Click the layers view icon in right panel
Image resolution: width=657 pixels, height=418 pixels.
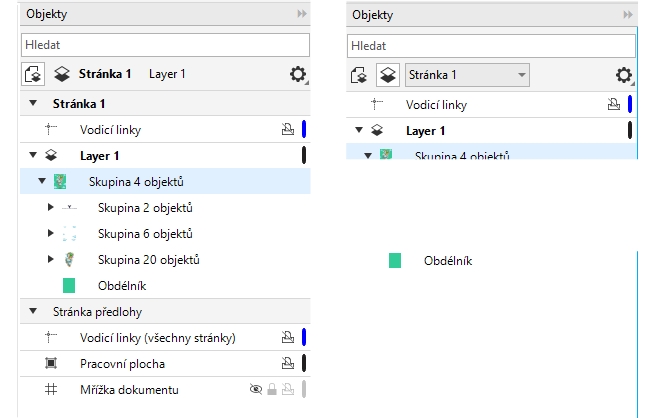(389, 75)
